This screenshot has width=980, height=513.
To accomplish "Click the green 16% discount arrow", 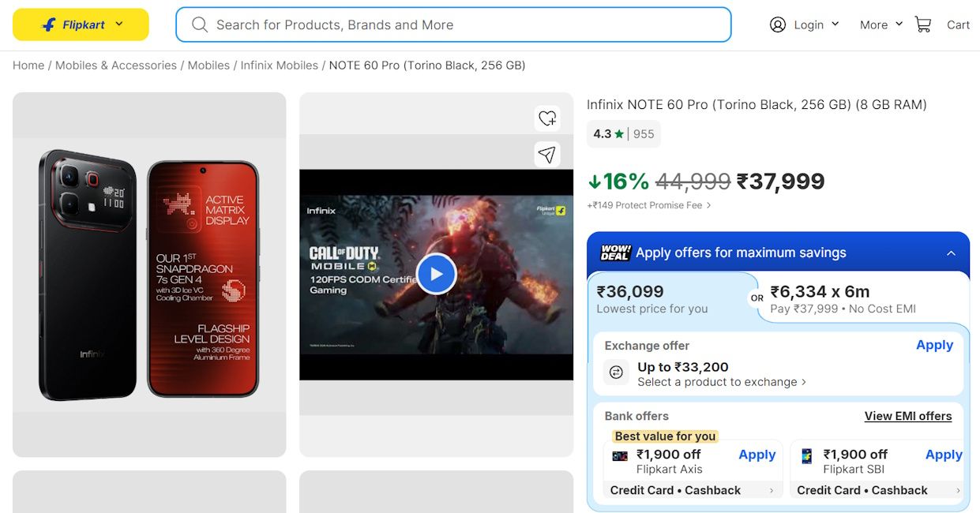I will 595,182.
